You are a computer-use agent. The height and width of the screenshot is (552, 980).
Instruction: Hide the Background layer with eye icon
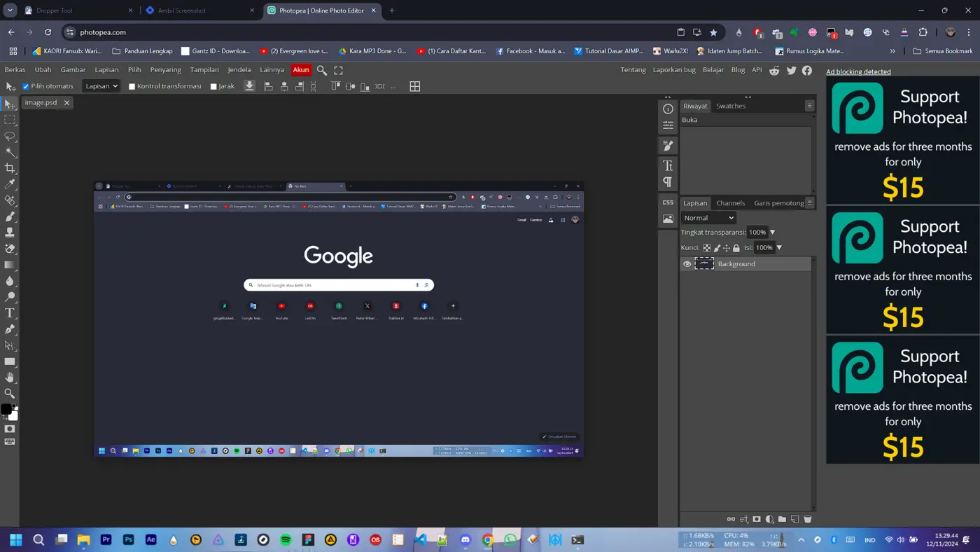coord(687,264)
